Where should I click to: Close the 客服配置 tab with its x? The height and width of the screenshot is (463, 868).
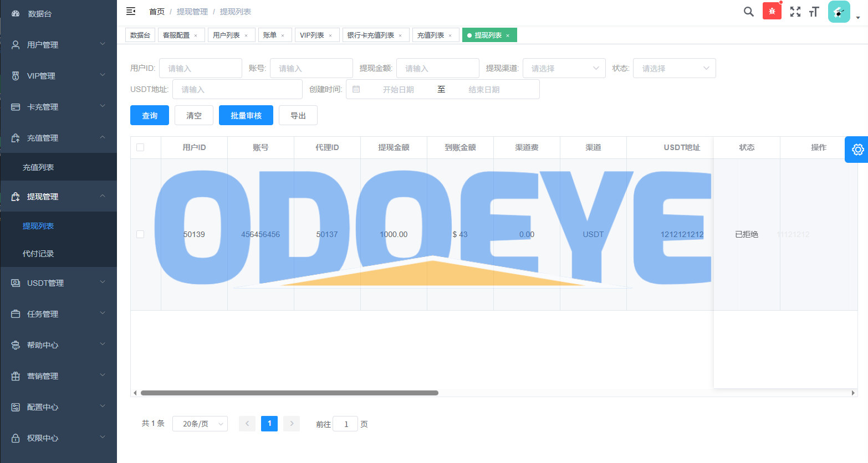tap(196, 35)
